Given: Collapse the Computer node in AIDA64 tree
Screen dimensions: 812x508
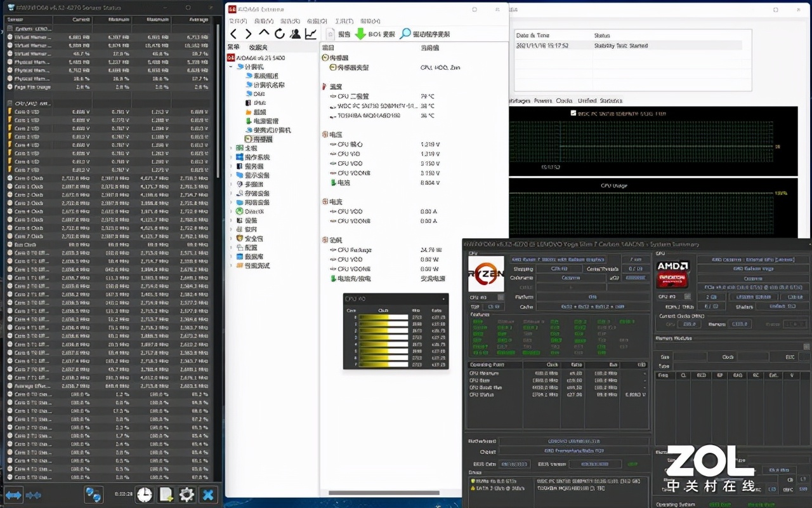Looking at the screenshot, I should [x=231, y=67].
